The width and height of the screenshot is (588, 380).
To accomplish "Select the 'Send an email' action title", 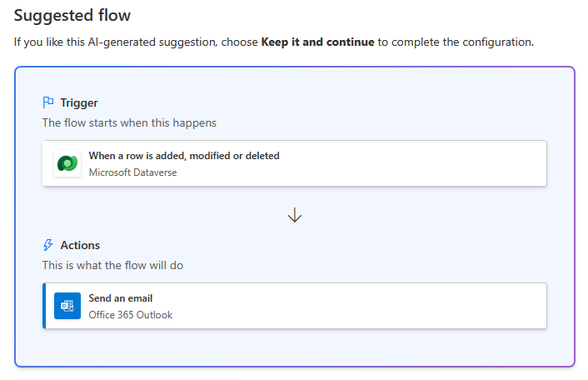I will click(121, 298).
